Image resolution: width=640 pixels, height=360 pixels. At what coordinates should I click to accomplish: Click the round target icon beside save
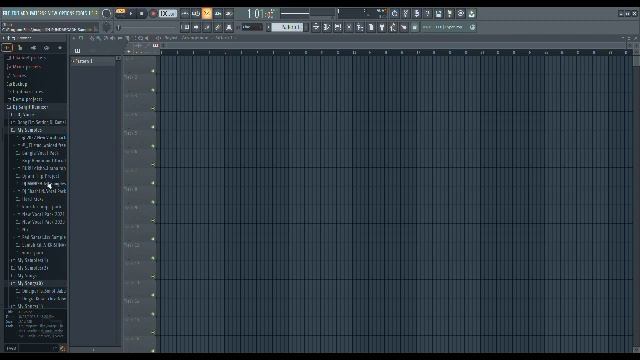pos(460,13)
